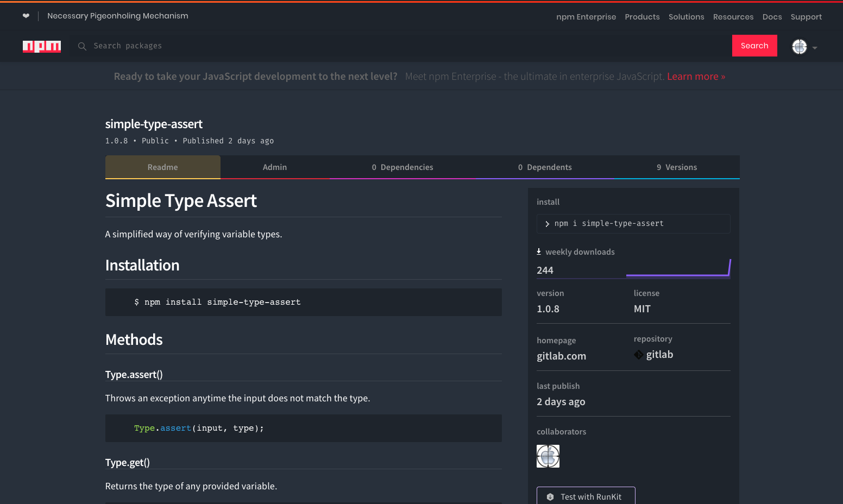Open the Solutions menu

coord(687,17)
